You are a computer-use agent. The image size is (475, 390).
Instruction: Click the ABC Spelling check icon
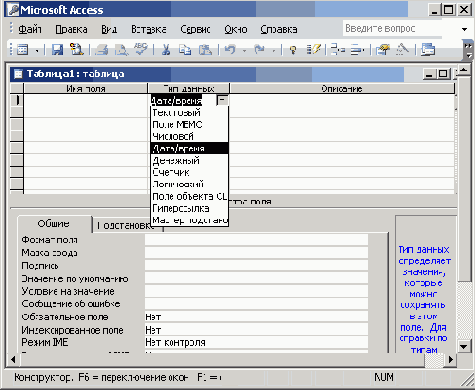click(x=141, y=49)
